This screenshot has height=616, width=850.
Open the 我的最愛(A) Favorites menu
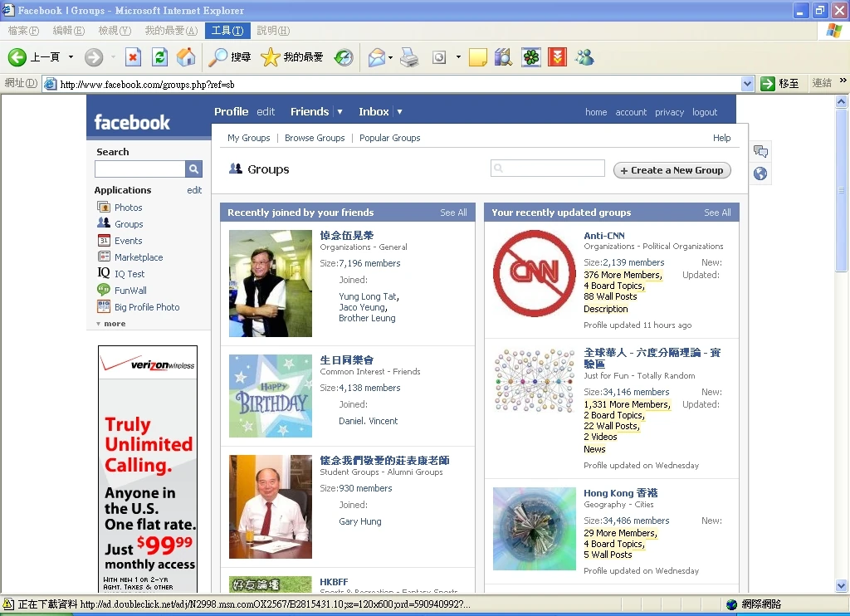click(171, 31)
